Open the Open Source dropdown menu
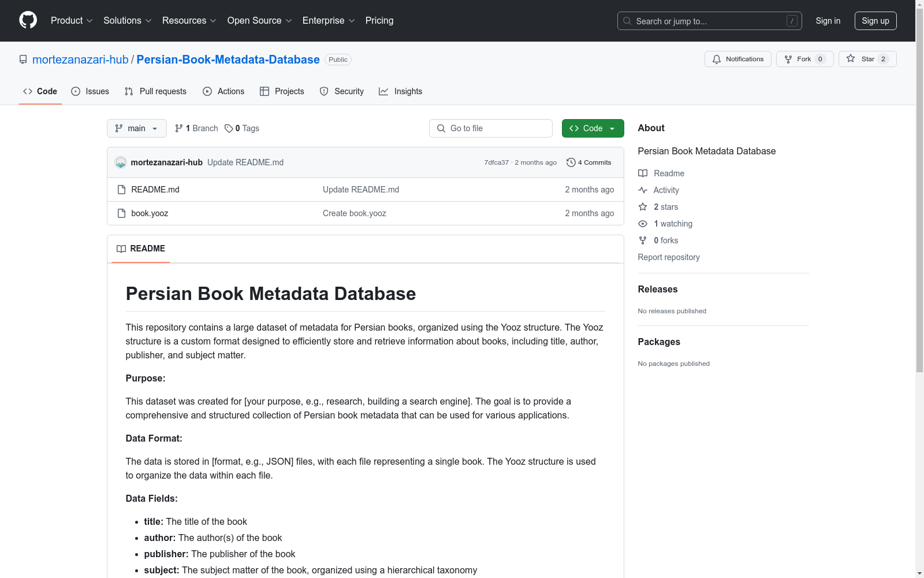This screenshot has width=924, height=578. (x=260, y=20)
